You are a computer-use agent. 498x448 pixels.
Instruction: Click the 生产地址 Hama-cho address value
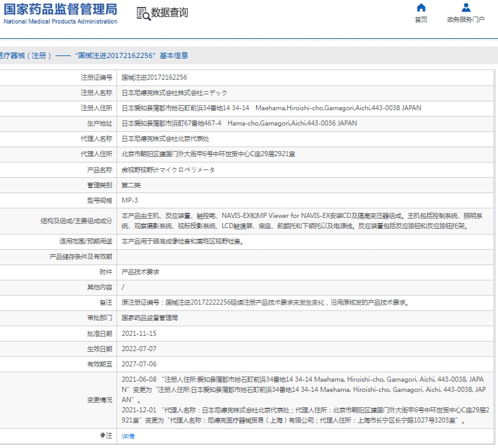click(x=239, y=123)
